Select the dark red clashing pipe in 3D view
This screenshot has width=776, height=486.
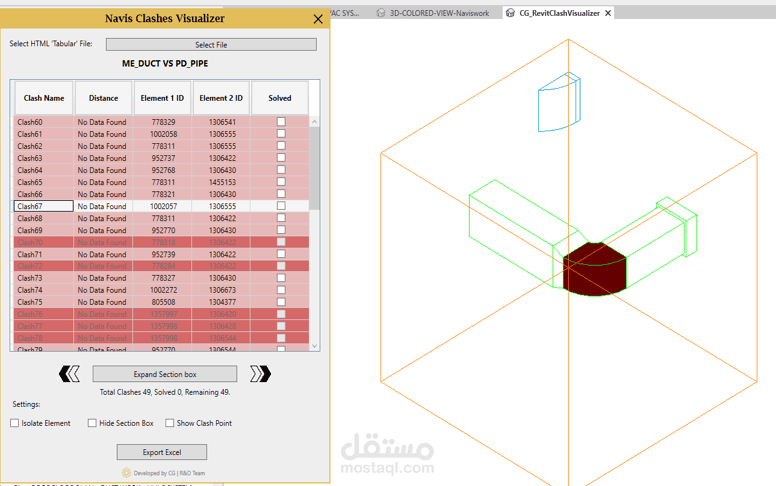594,270
